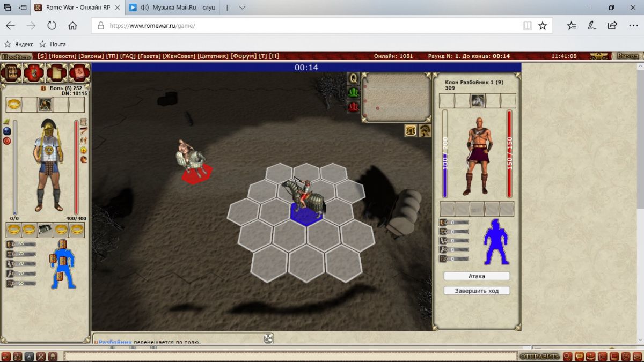Click the browser Share icon
The height and width of the screenshot is (362, 644).
612,25
